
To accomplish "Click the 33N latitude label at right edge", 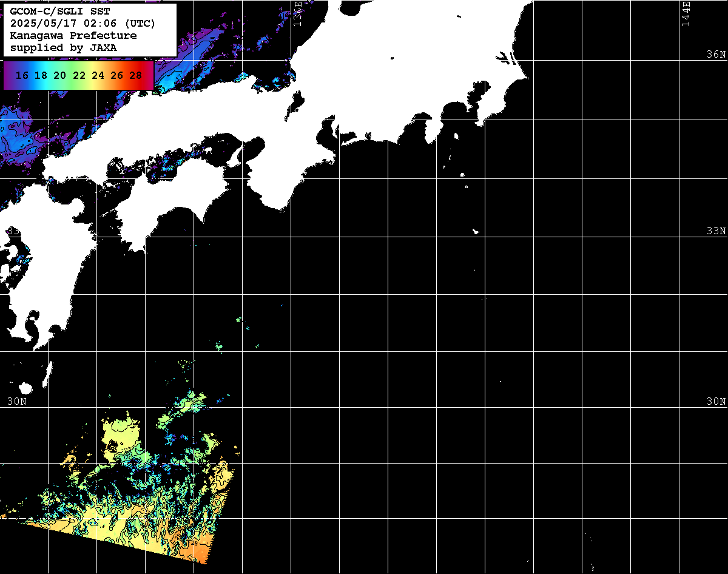I will pos(716,231).
